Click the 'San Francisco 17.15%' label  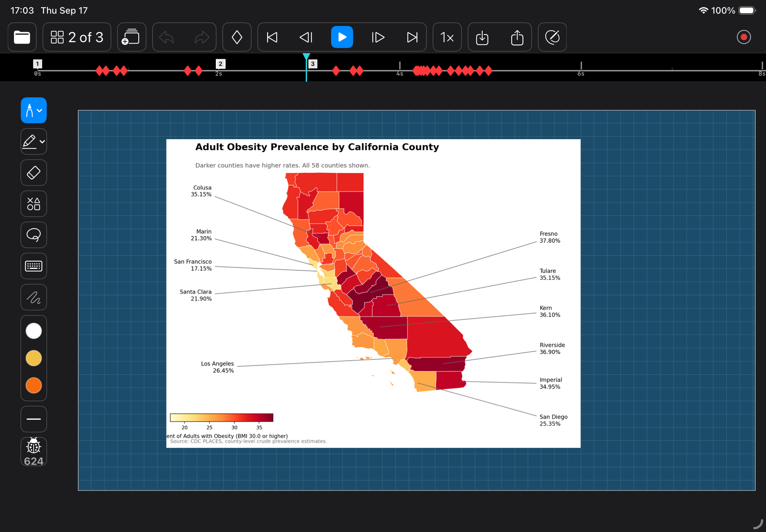click(193, 265)
